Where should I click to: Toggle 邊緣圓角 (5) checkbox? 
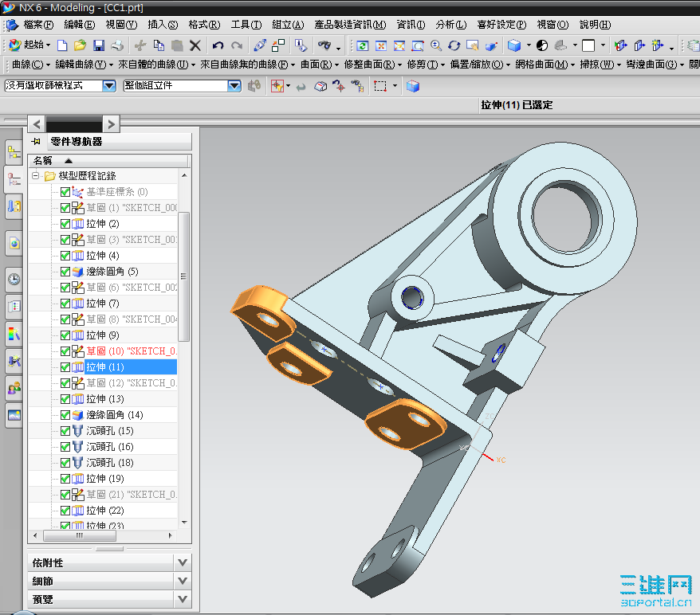pos(65,272)
